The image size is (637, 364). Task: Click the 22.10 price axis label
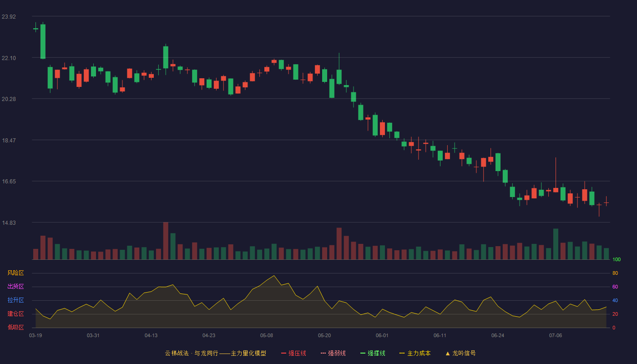point(9,58)
